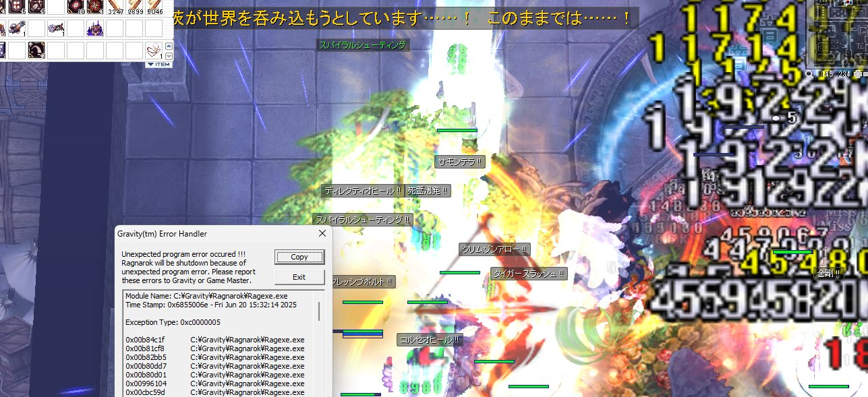This screenshot has width=868, height=397.
Task: Select the dark crescent item with count 3
Action: [36, 50]
